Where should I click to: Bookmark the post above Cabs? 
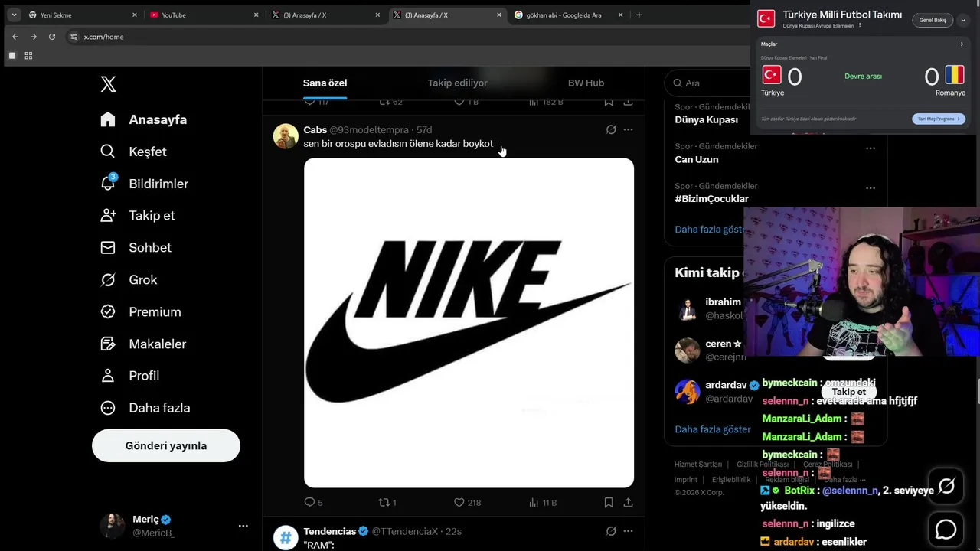(609, 102)
